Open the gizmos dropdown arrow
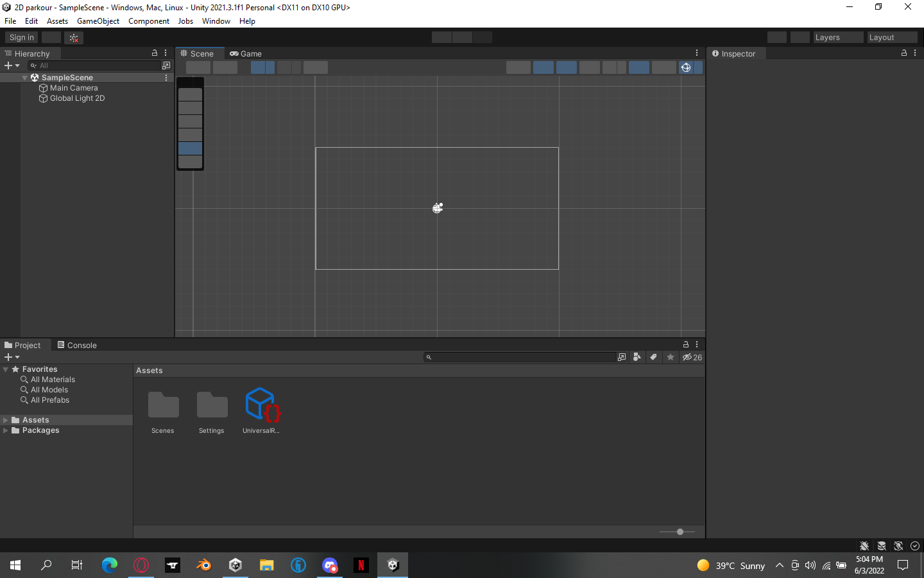The image size is (924, 578). tap(698, 67)
